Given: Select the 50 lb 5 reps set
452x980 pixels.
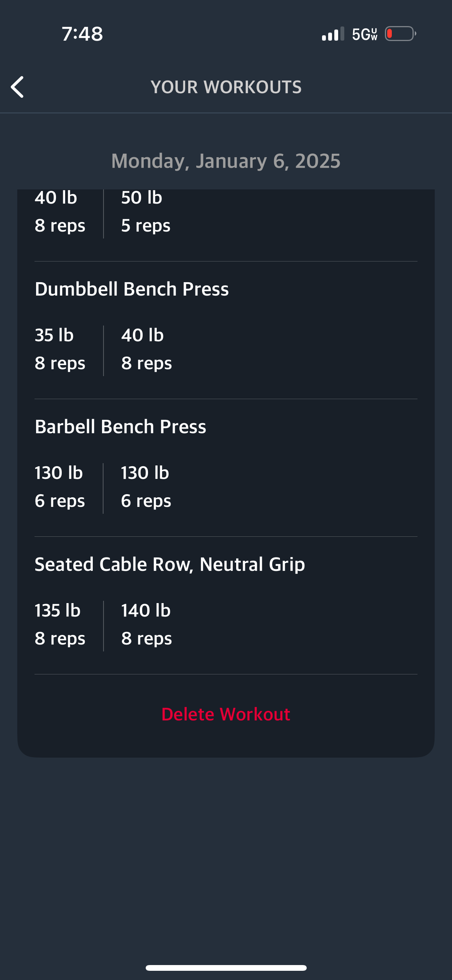Looking at the screenshot, I should point(146,212).
